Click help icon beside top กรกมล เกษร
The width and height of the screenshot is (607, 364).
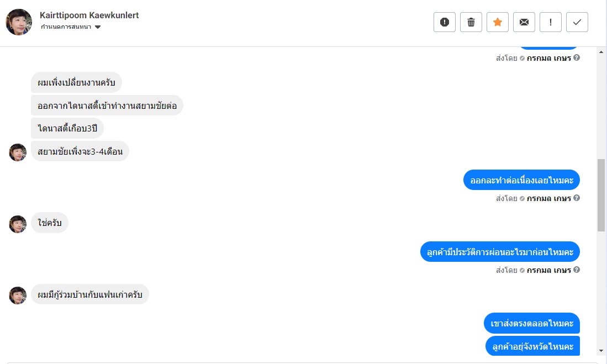click(x=577, y=57)
